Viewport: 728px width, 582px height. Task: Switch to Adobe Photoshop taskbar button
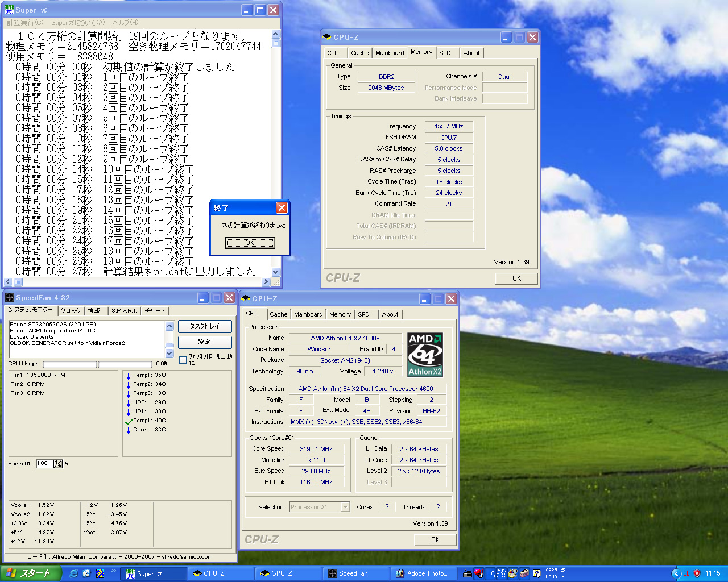tap(424, 573)
